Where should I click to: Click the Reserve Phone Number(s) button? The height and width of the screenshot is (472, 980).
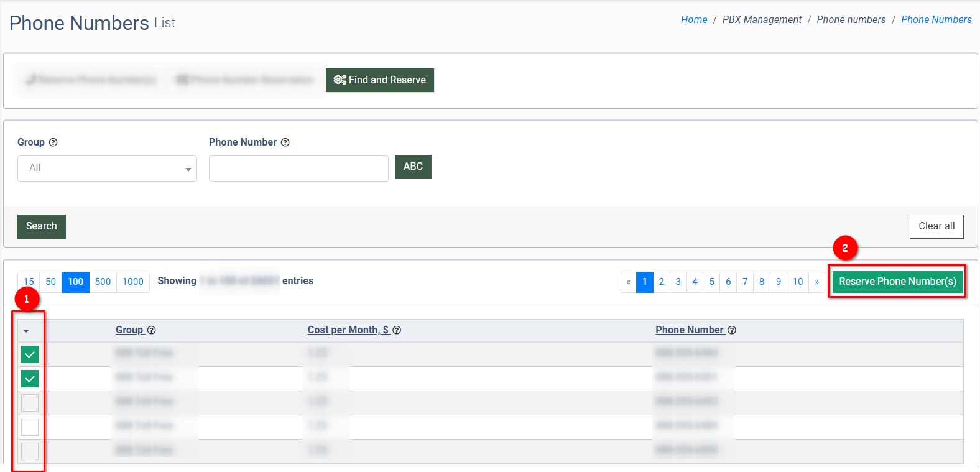(x=897, y=282)
